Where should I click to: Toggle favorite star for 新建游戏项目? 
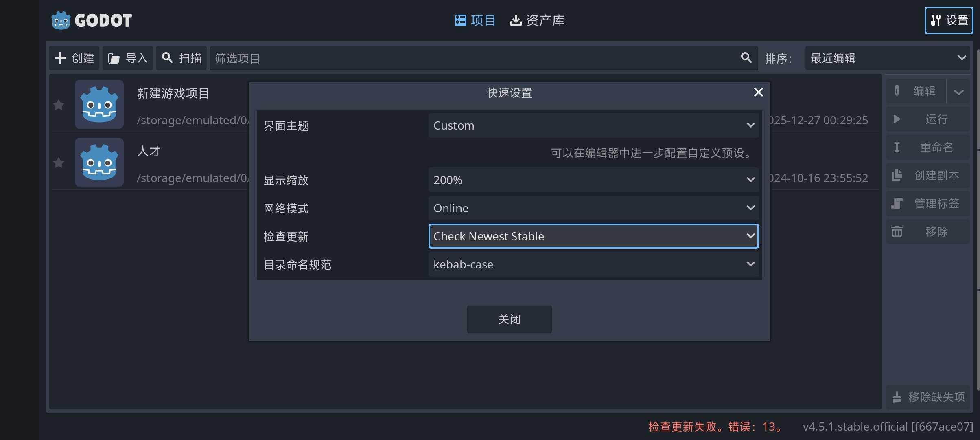click(59, 105)
